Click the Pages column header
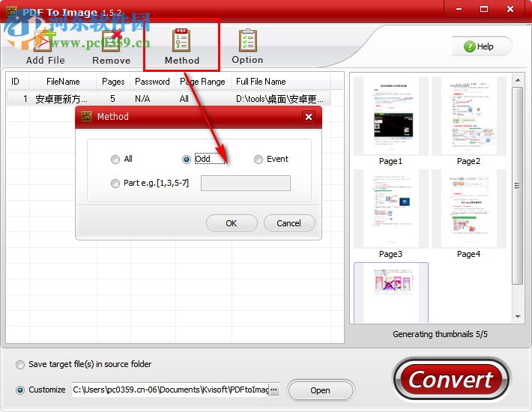The image size is (532, 412). pos(113,82)
